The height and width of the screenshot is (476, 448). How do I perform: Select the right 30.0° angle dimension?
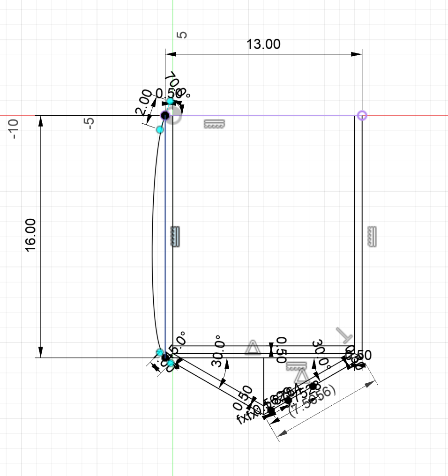pyautogui.click(x=321, y=354)
